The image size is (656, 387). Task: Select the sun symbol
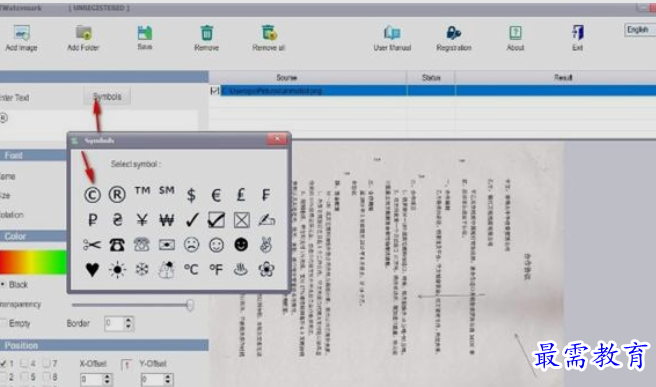pyautogui.click(x=117, y=269)
